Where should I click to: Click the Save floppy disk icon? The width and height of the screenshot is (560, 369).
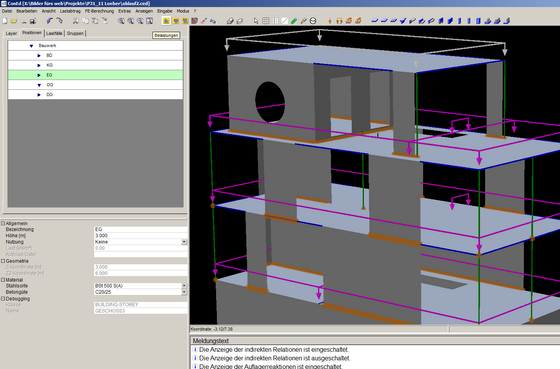coord(33,21)
